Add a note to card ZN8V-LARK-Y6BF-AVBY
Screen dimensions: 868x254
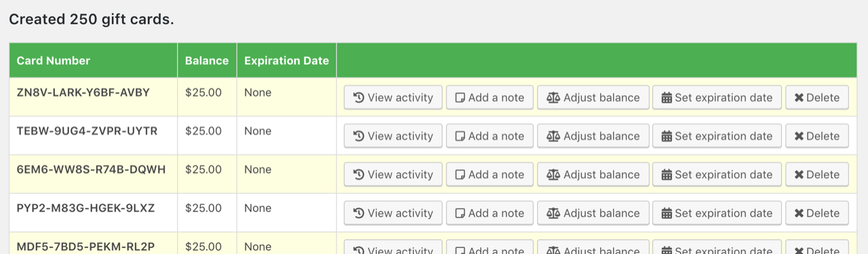point(490,98)
